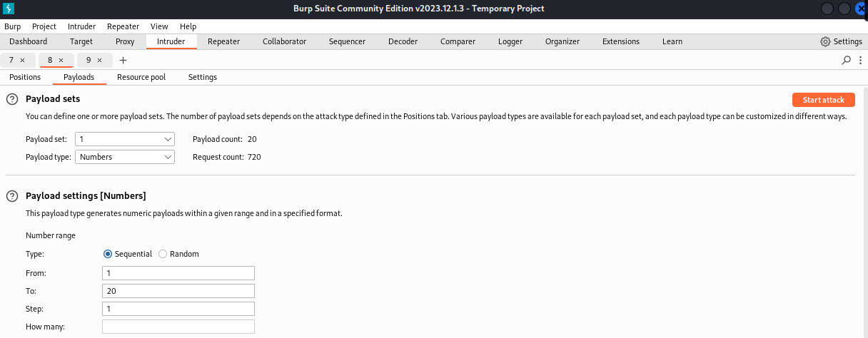Switch to the Target tab

(81, 41)
